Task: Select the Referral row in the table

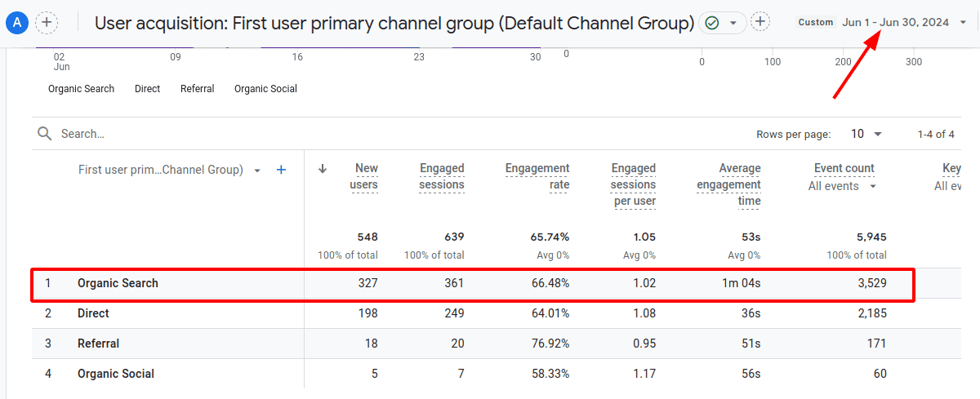Action: (98, 344)
